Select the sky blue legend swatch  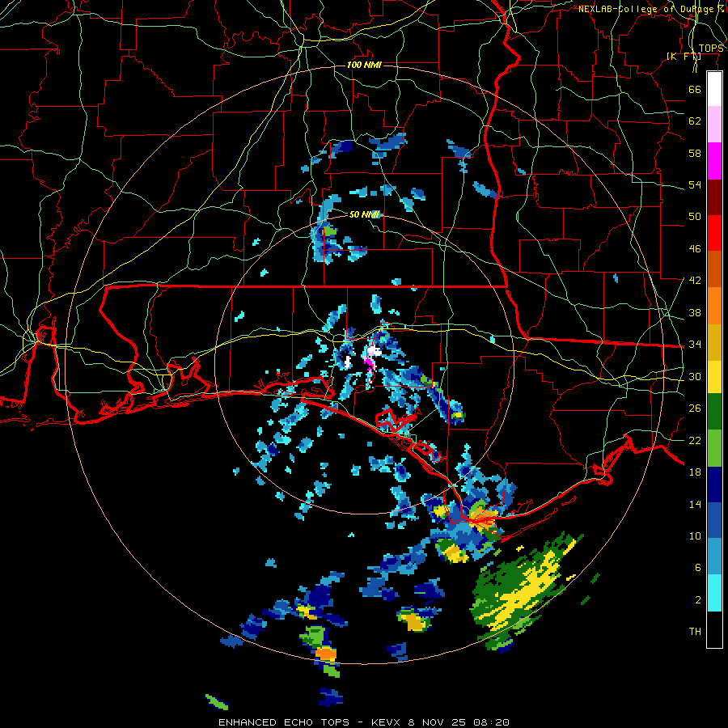[x=714, y=557]
